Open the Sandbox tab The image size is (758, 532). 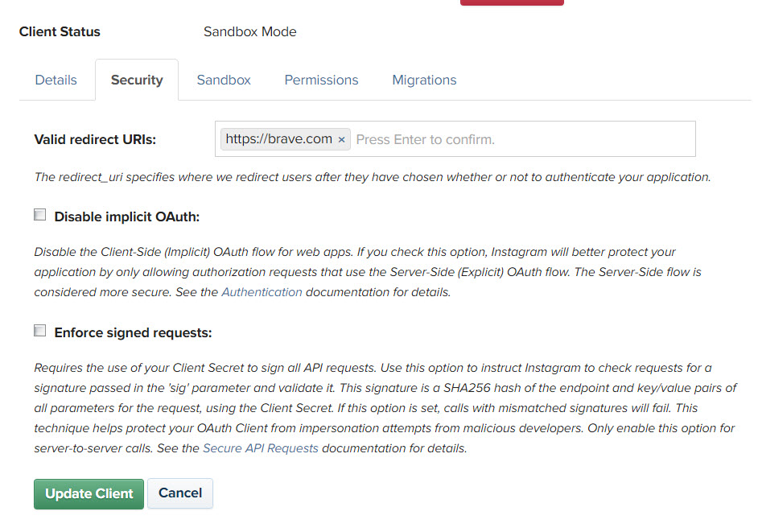pos(223,80)
